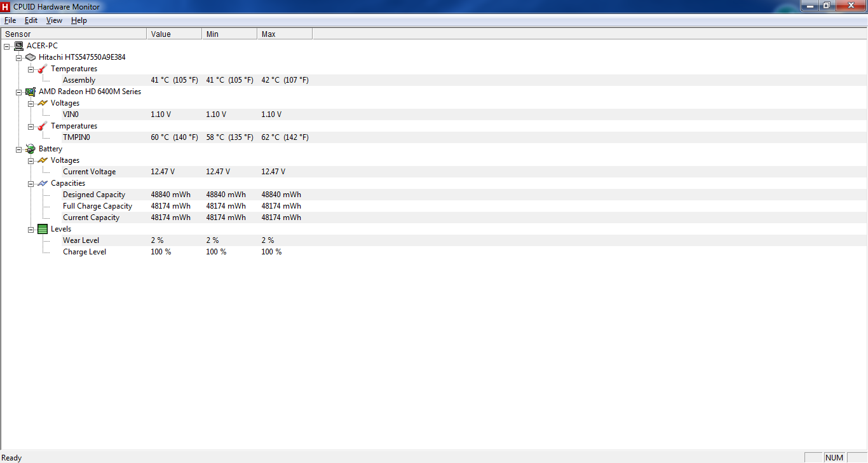Click the green Levels icon
The width and height of the screenshot is (868, 463).
click(43, 229)
